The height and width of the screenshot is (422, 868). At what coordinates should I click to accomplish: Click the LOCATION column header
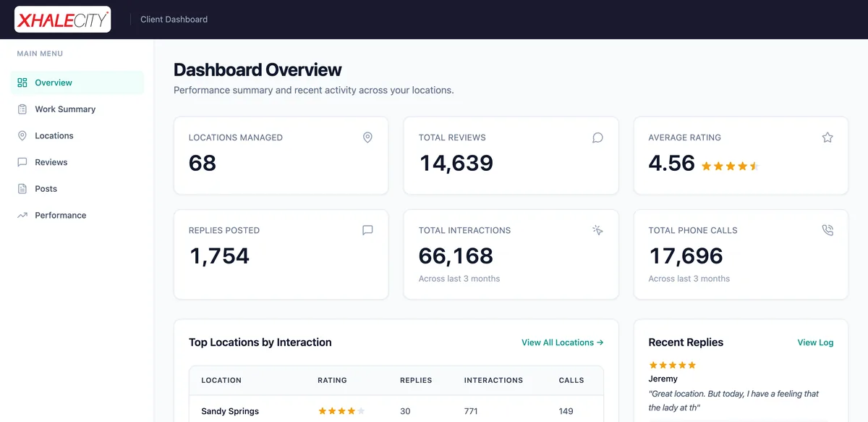click(x=221, y=380)
